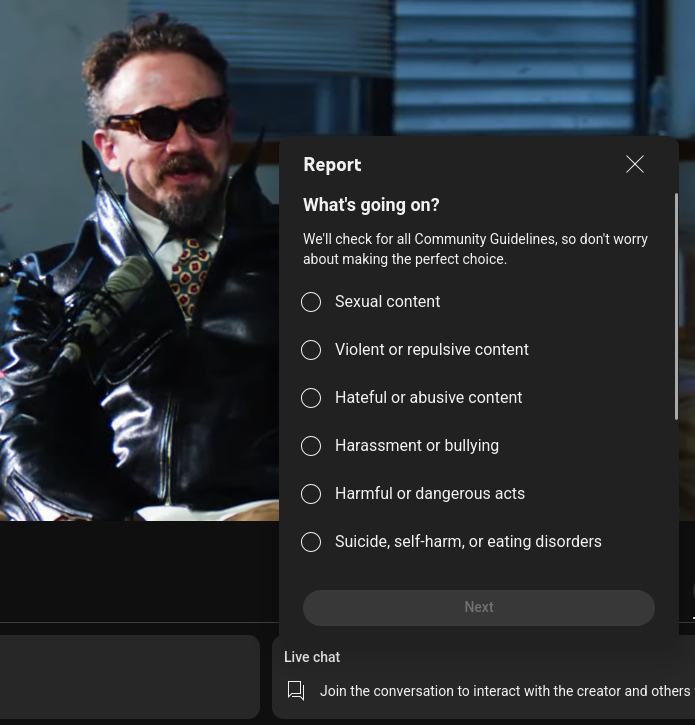Click the Live chat header text
The height and width of the screenshot is (725, 695).
[x=312, y=657]
